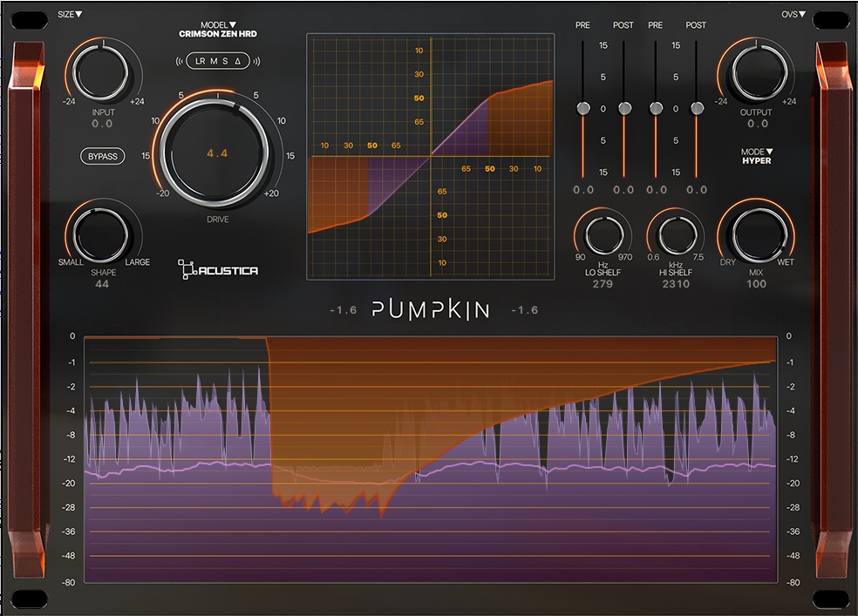Screen dimensions: 858x616
Task: Click the INPUT gain knob
Action: (x=100, y=72)
